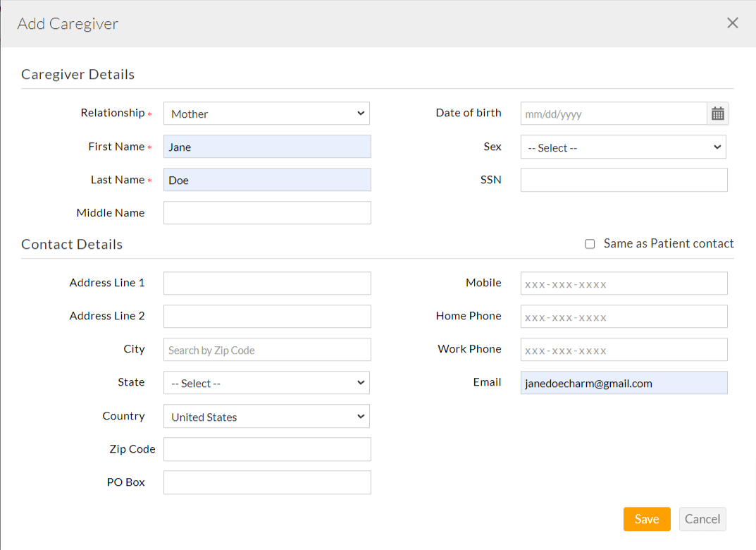
Task: Click the SSN input box
Action: 624,180
